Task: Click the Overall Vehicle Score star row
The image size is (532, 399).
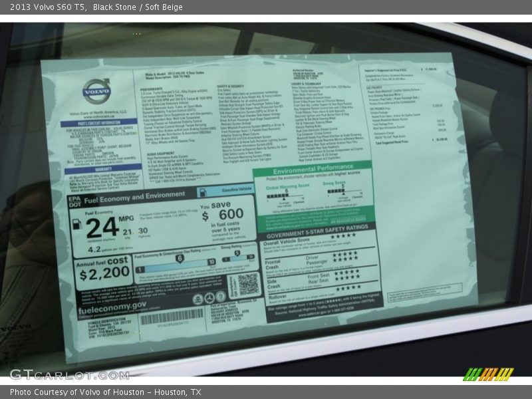Action: coord(343,236)
